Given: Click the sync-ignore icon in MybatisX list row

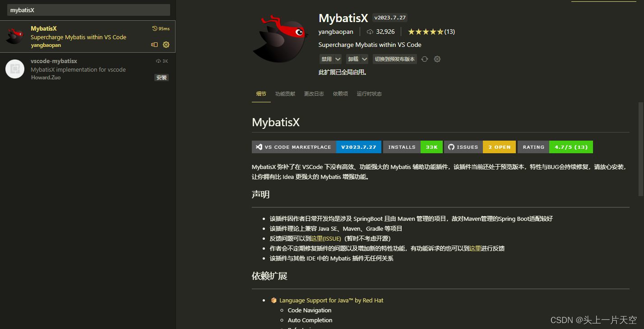Looking at the screenshot, I should (154, 45).
